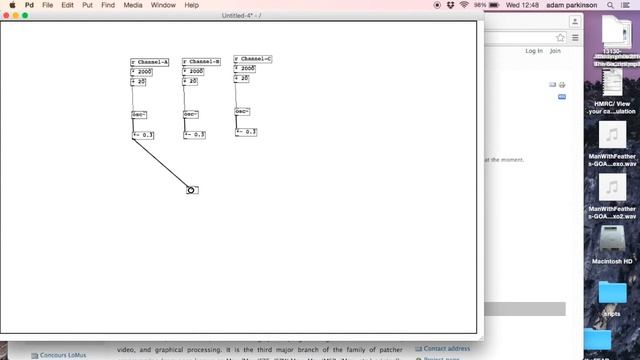Viewport: 640px width, 360px height.
Task: Bookmark page with the browser star icon
Action: coord(560,38)
